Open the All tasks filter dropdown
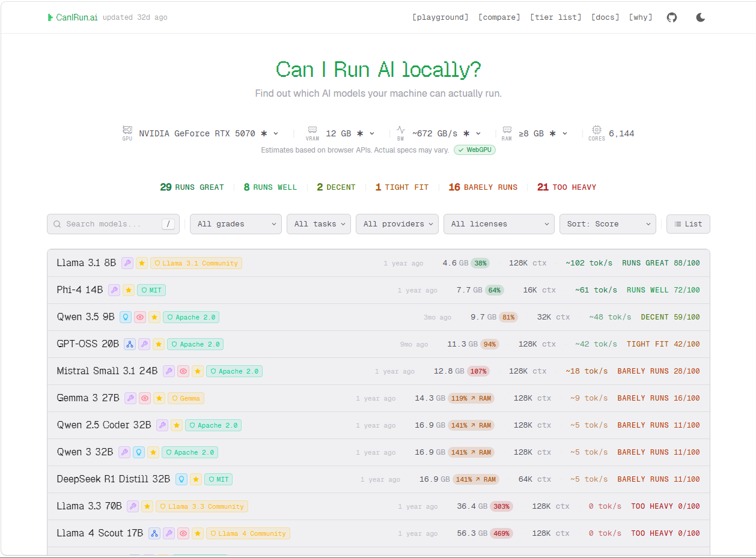This screenshot has height=558, width=756. pos(319,224)
